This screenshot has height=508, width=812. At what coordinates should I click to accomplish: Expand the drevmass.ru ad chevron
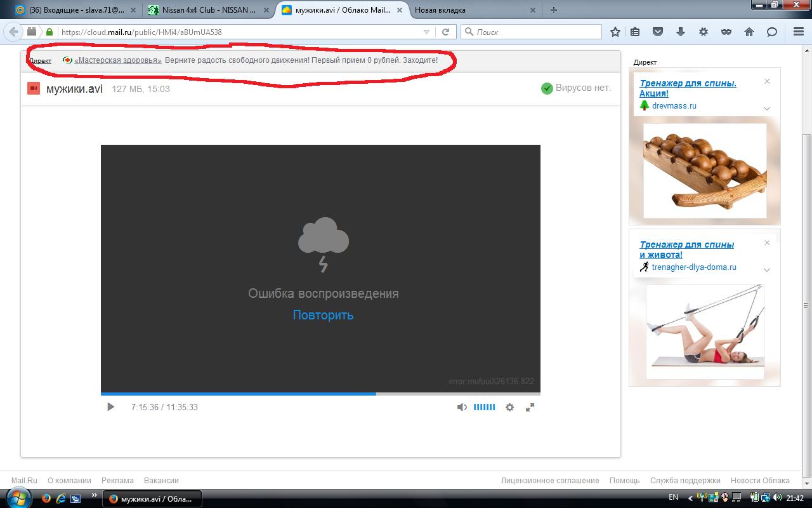click(x=766, y=109)
